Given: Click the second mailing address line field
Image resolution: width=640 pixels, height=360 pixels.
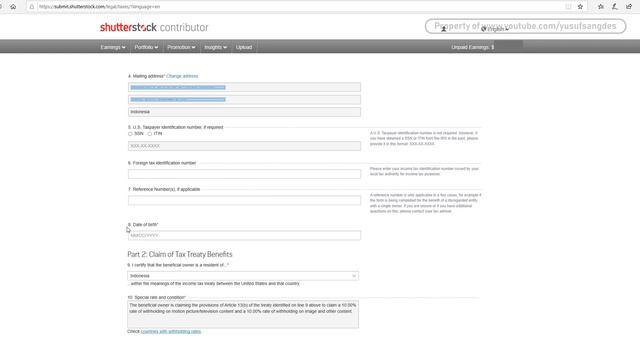Looking at the screenshot, I should [244, 100].
